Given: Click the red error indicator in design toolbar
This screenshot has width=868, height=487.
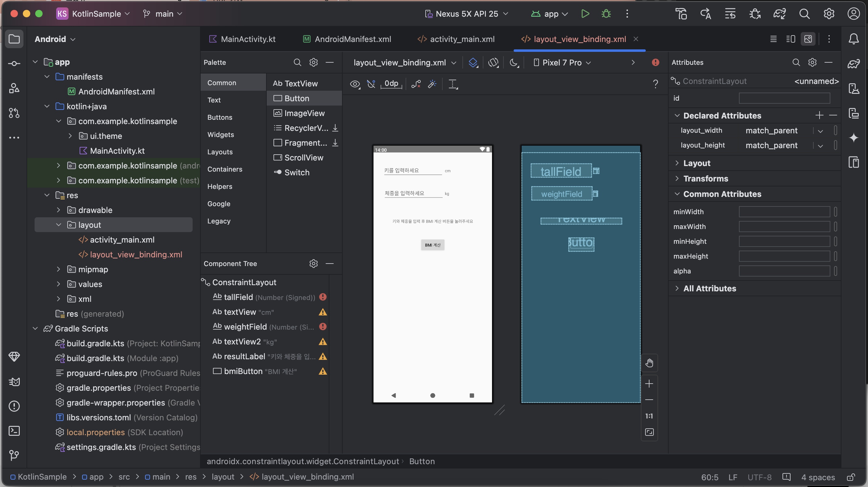Looking at the screenshot, I should pyautogui.click(x=655, y=63).
